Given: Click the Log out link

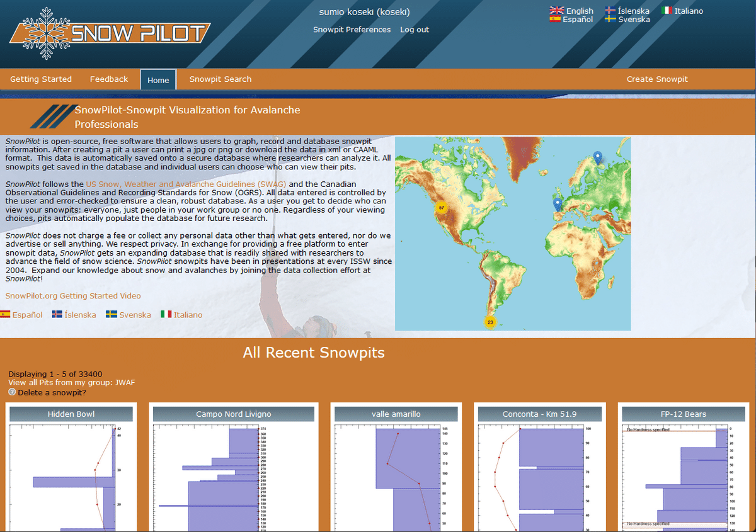Looking at the screenshot, I should (415, 30).
